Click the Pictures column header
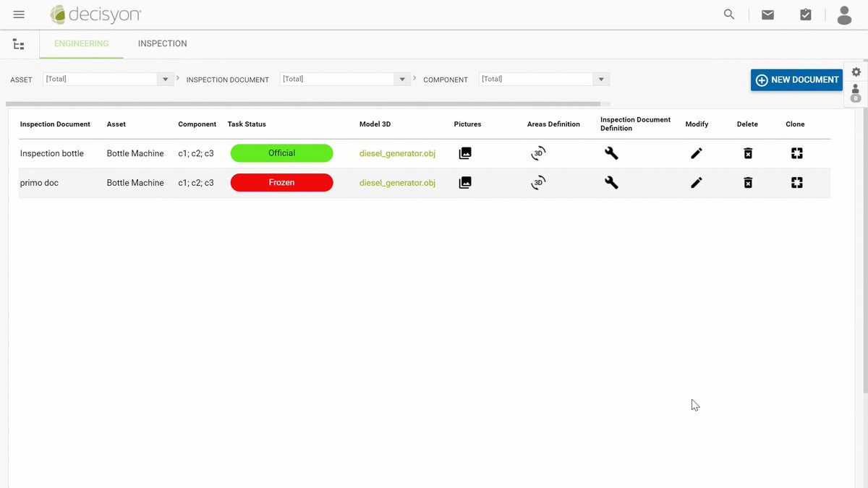The height and width of the screenshot is (488, 868). (467, 124)
